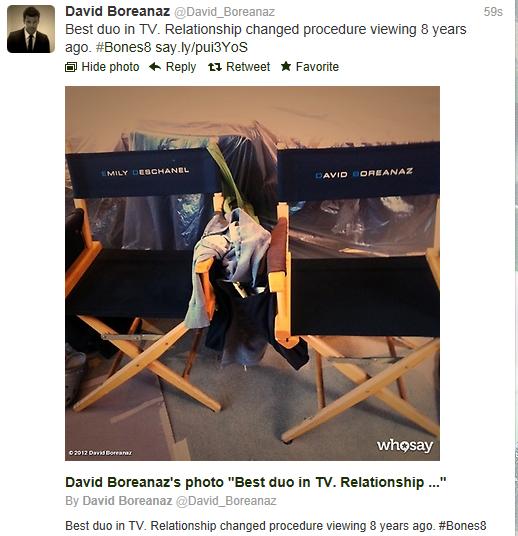Select the Reply text link
The width and height of the screenshot is (518, 536).
(181, 67)
